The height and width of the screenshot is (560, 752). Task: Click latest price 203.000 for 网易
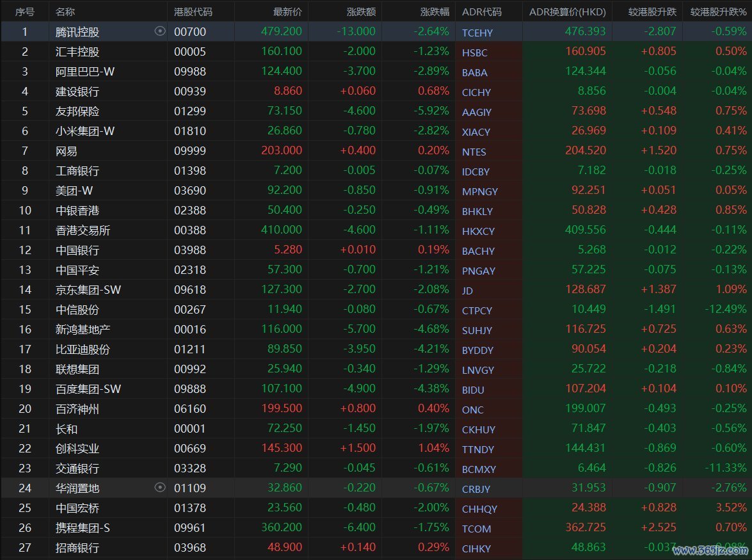coord(282,150)
